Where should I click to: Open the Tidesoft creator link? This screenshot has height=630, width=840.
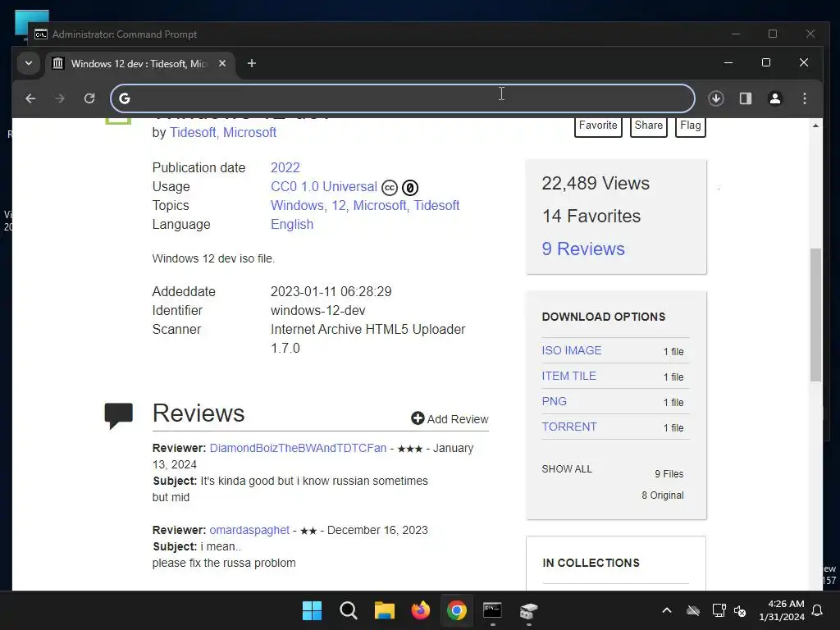[192, 132]
